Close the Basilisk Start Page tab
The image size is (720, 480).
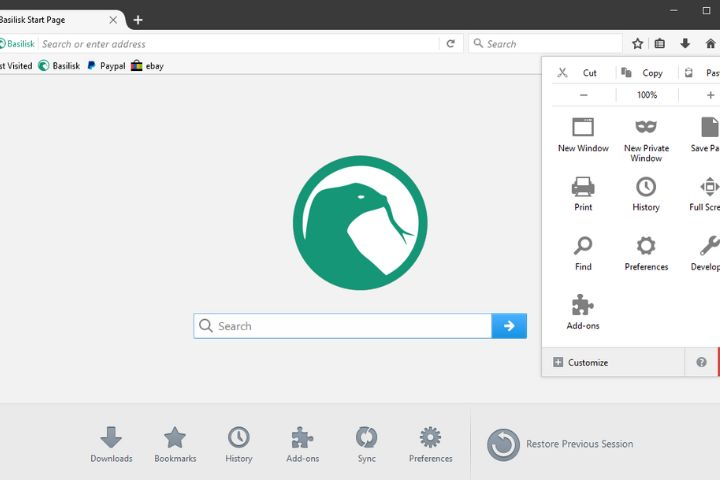(x=113, y=20)
